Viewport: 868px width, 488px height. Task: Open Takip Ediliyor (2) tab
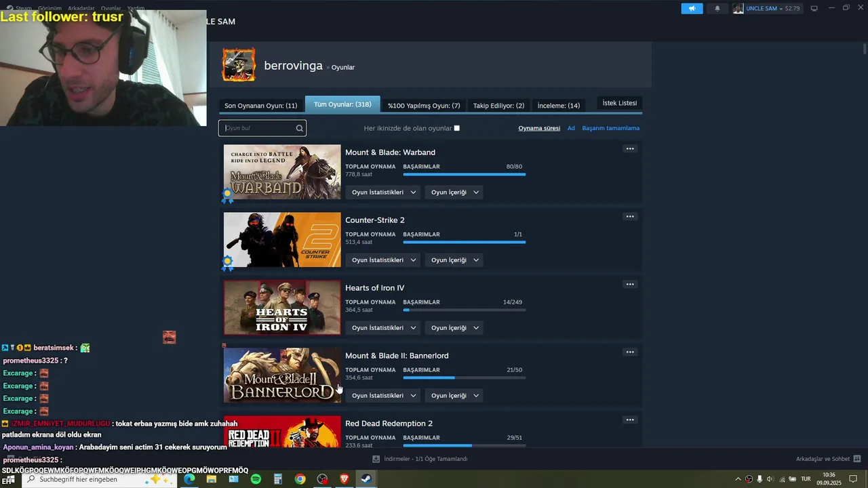pos(498,106)
